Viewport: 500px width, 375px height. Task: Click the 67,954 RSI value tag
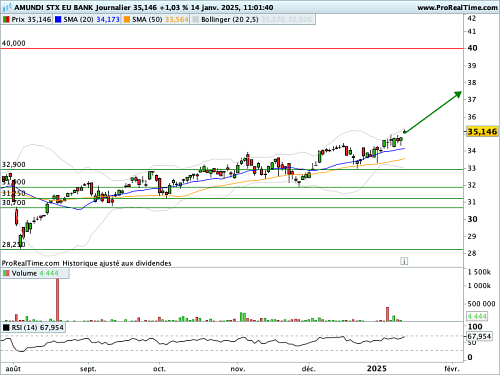click(x=479, y=336)
